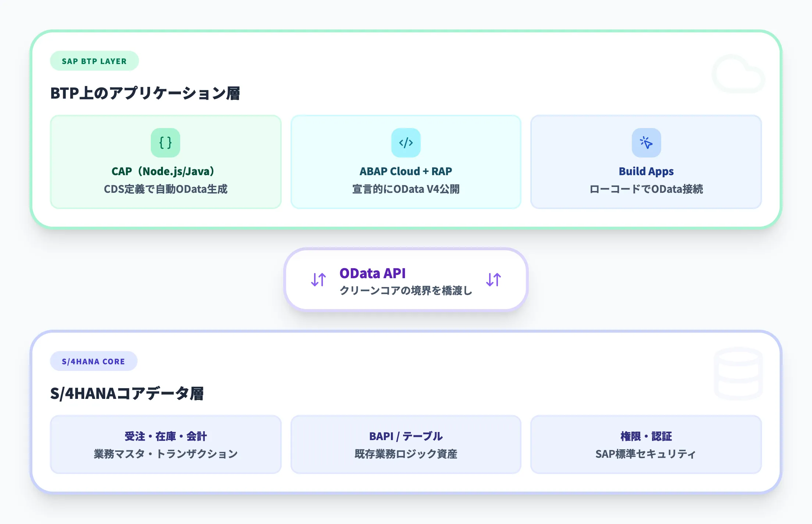Click the curly braces icon on the CAP card
The height and width of the screenshot is (524, 812).
[165, 143]
